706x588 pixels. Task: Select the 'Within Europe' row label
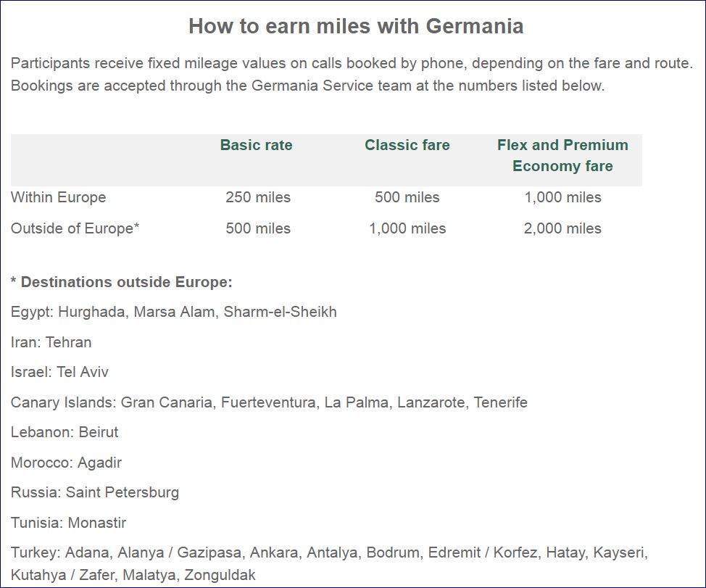pyautogui.click(x=58, y=197)
